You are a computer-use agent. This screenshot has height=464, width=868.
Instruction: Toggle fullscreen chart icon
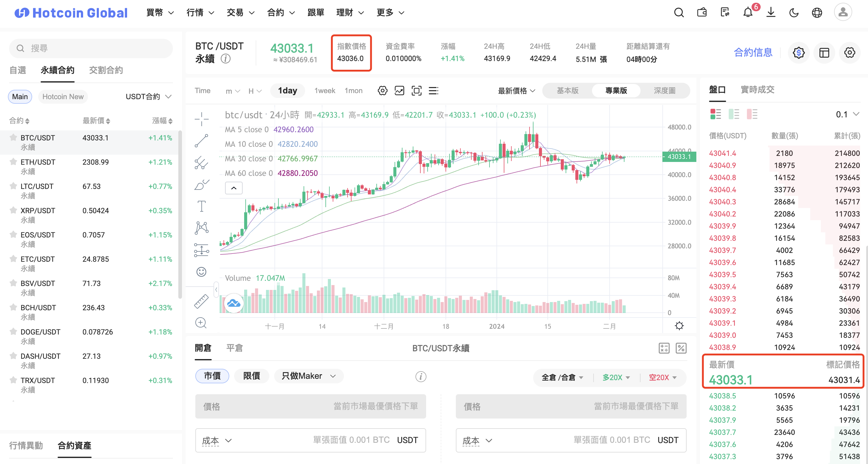point(416,91)
